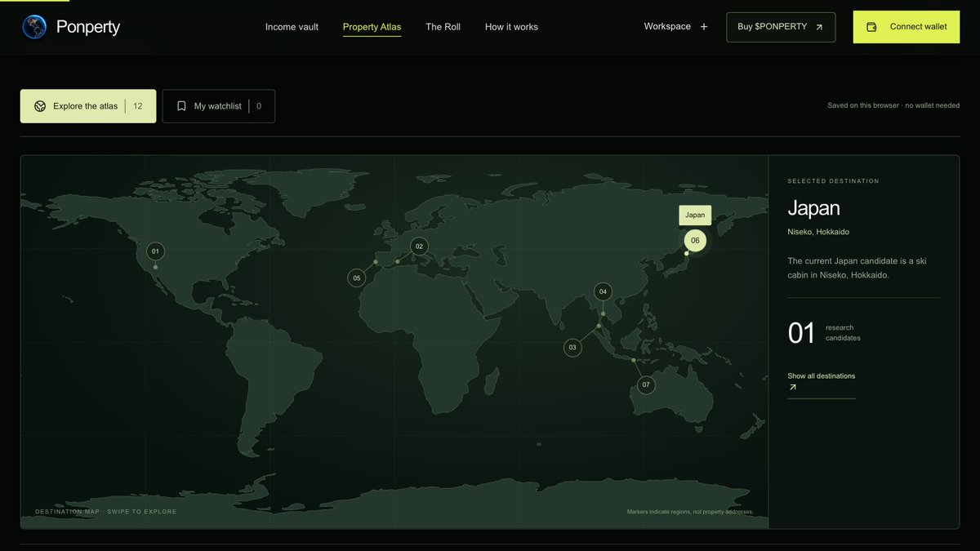Screen dimensions: 980x551
Task: Select map marker 05 near Iberia
Action: coord(356,278)
